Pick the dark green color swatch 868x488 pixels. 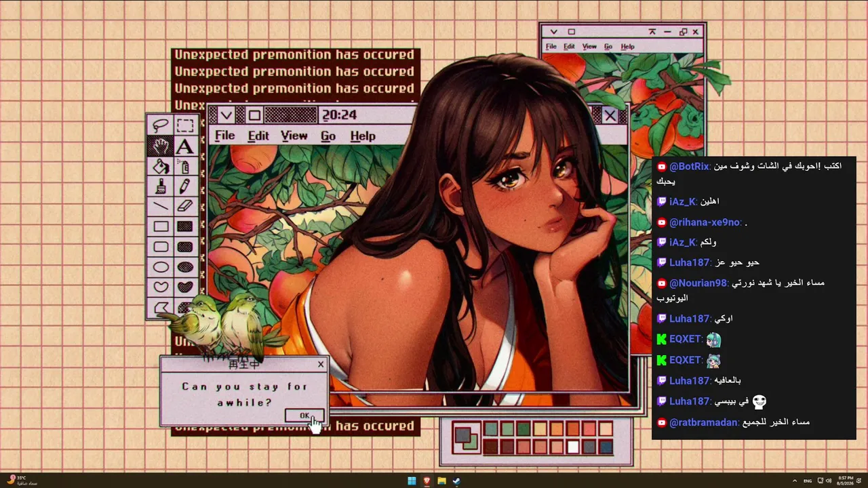click(524, 429)
